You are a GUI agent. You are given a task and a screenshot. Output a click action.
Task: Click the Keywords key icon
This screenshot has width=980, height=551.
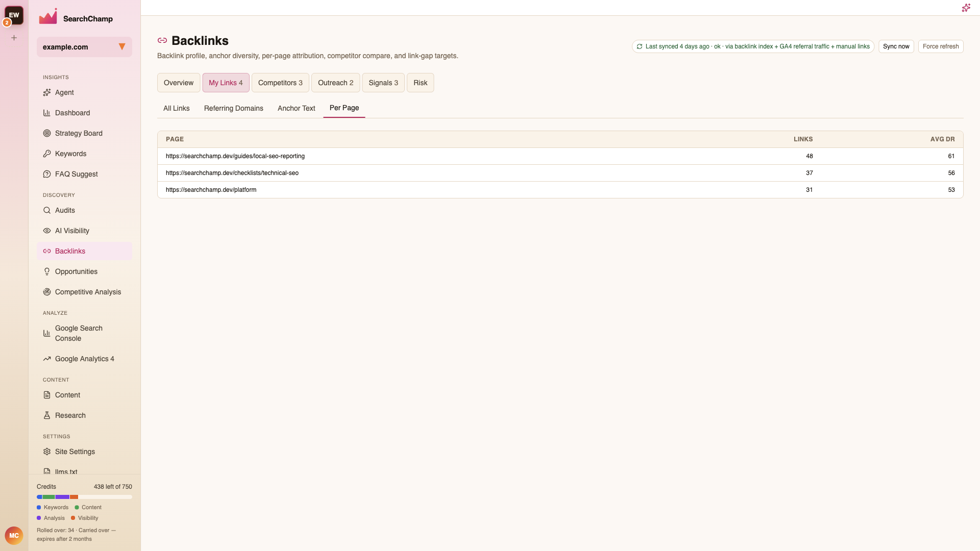pyautogui.click(x=47, y=154)
